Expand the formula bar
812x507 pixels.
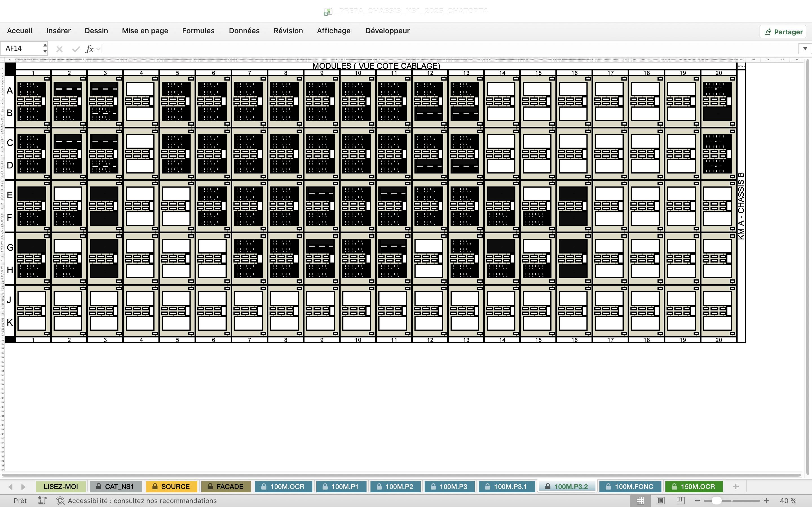(x=805, y=49)
